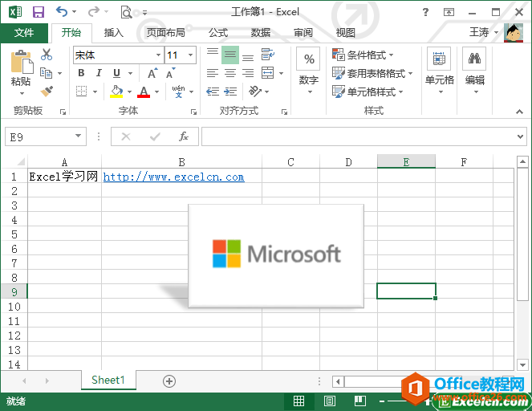Open Print Preview from quick access toolbar

[x=126, y=12]
